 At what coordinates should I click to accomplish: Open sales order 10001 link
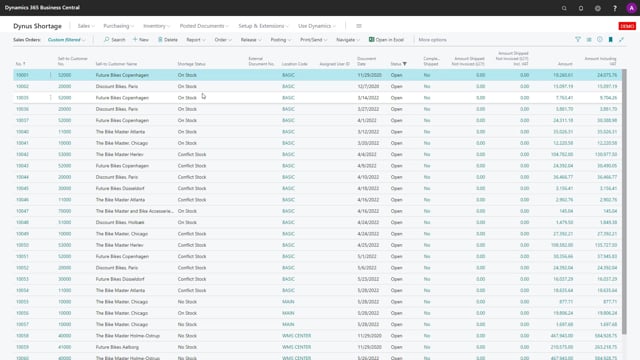[22, 75]
